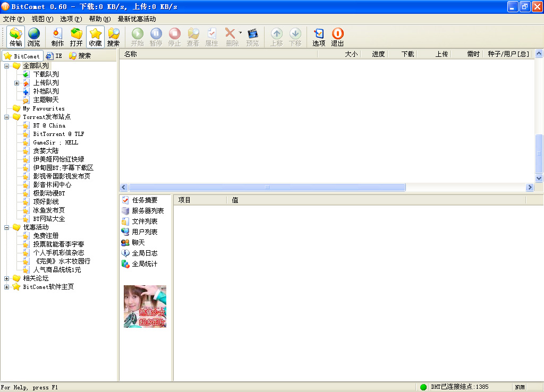Open the BT网站大全 site link
Viewport: 544px width, 392px height.
pos(49,219)
